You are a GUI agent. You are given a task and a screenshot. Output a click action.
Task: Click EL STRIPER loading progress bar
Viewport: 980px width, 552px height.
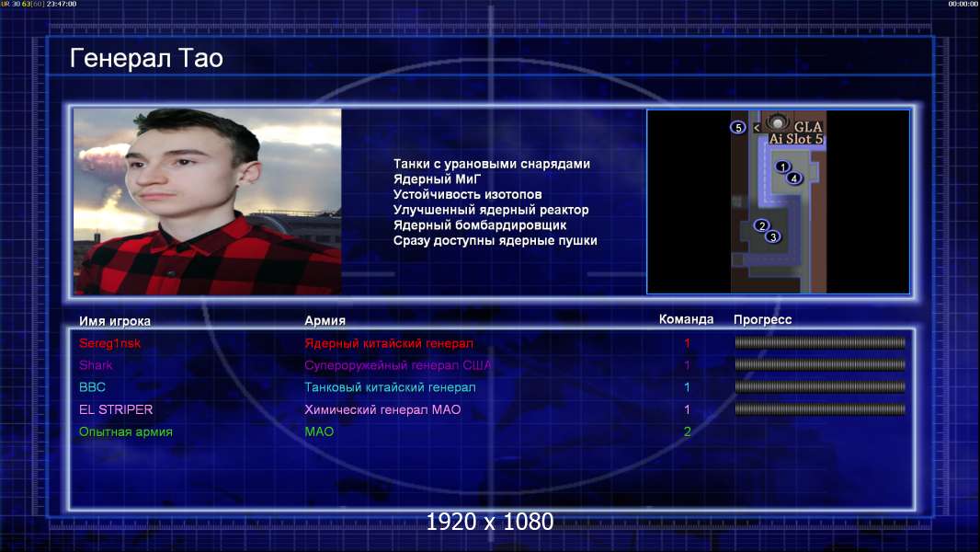tap(820, 409)
